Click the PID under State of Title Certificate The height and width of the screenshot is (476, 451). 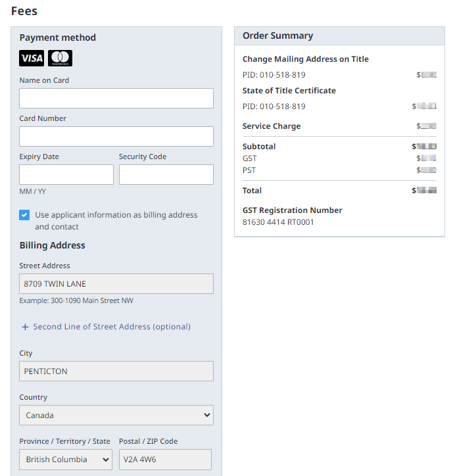click(273, 107)
